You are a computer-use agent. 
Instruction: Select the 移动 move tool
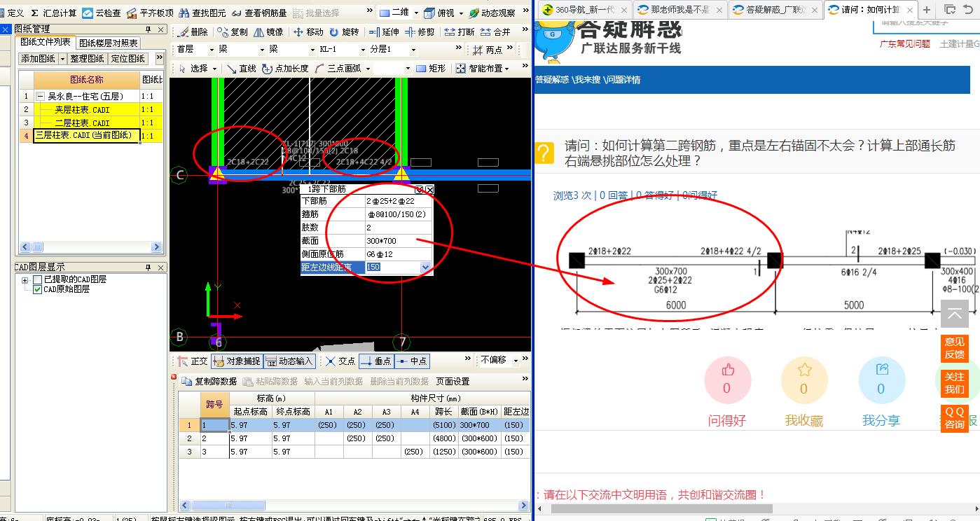coord(308,32)
